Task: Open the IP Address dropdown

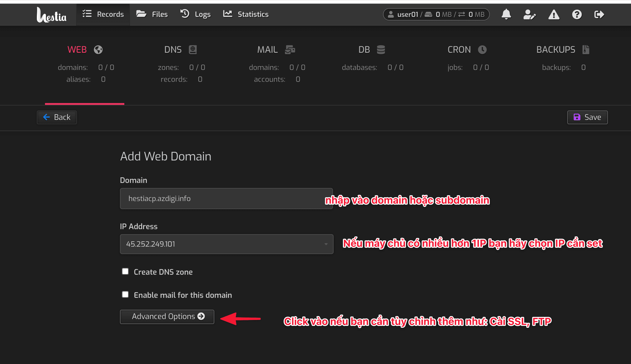Action: (x=326, y=244)
